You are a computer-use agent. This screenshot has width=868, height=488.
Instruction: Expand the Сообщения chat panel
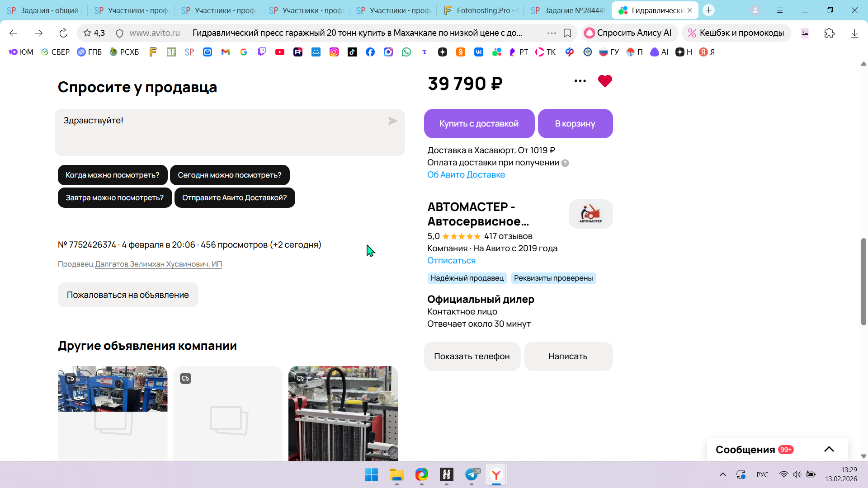coord(829,449)
